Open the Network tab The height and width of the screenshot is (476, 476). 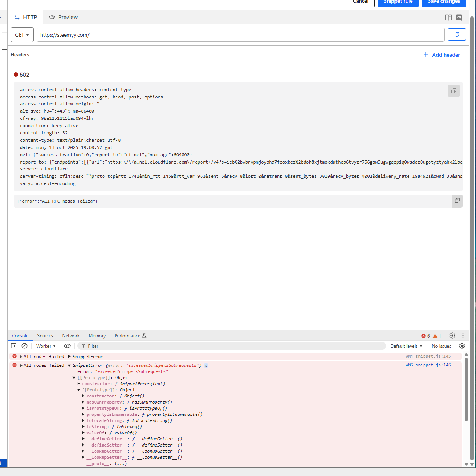click(71, 336)
